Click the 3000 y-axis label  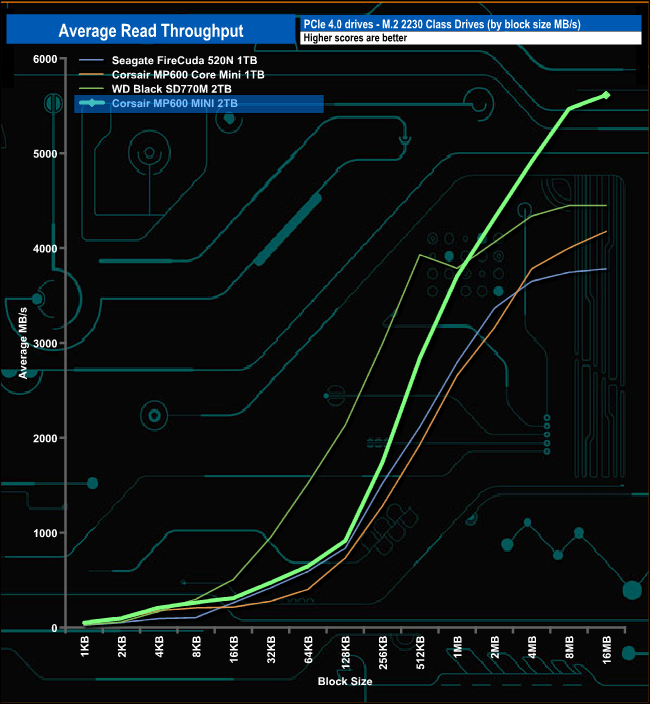tap(45, 344)
